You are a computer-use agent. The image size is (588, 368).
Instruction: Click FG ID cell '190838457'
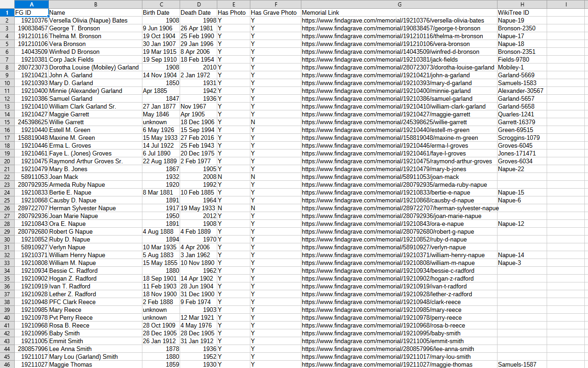point(31,28)
